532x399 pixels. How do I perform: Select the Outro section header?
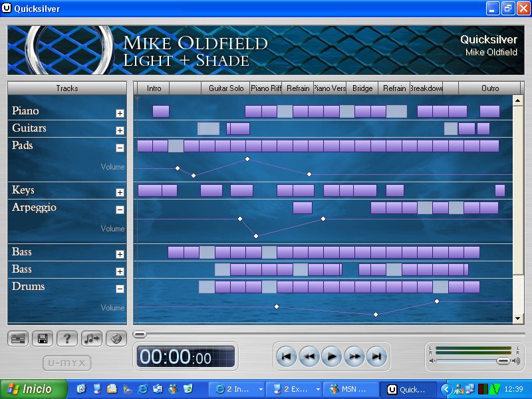point(489,88)
